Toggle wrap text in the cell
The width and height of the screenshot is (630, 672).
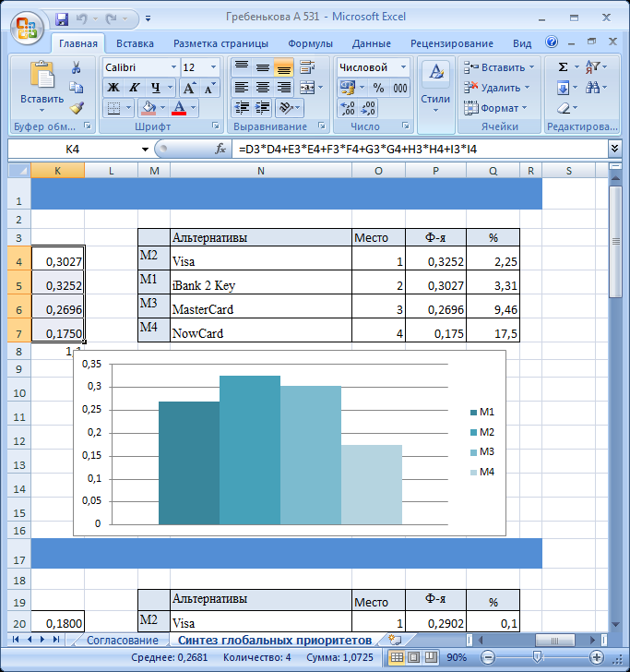307,66
